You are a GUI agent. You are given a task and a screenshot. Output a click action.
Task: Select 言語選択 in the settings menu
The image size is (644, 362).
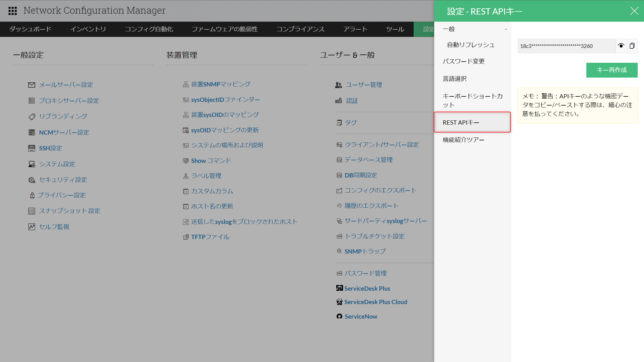pos(455,79)
